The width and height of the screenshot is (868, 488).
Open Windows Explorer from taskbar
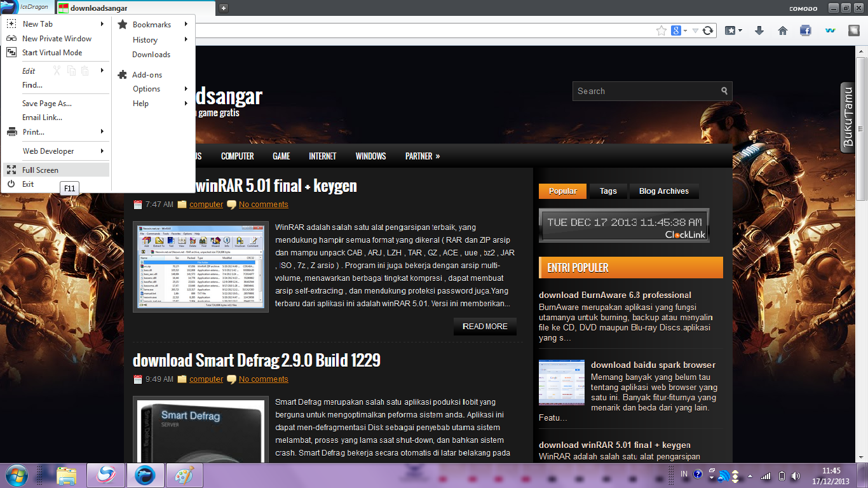(x=67, y=475)
